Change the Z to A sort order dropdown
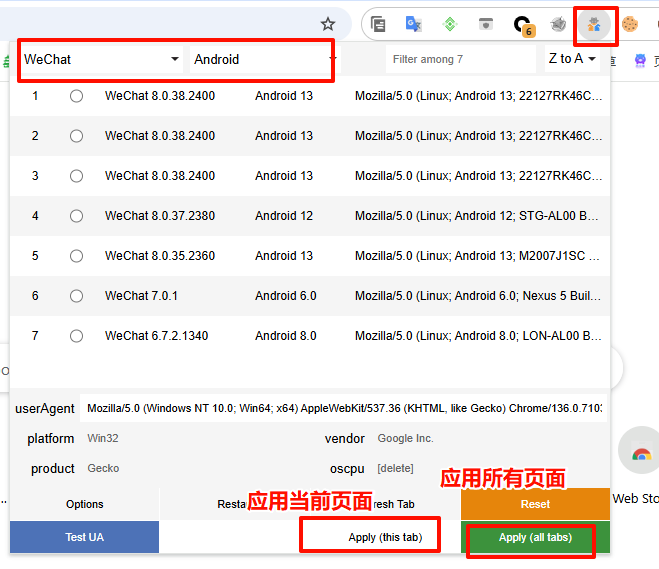The image size is (659, 569). point(572,59)
